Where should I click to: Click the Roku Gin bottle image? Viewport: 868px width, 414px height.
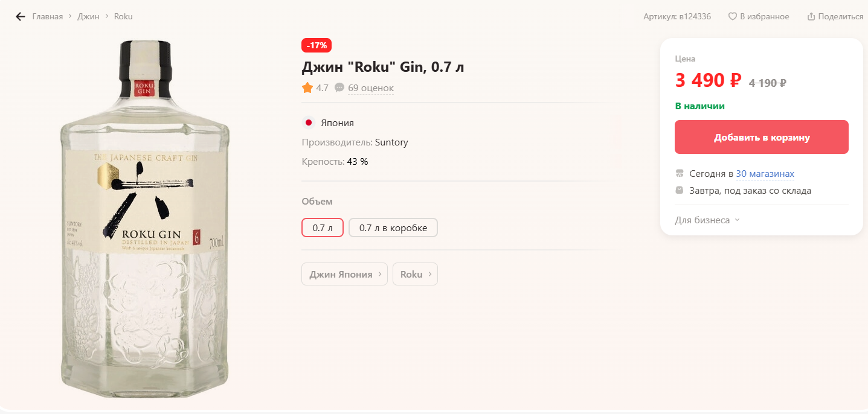145,217
